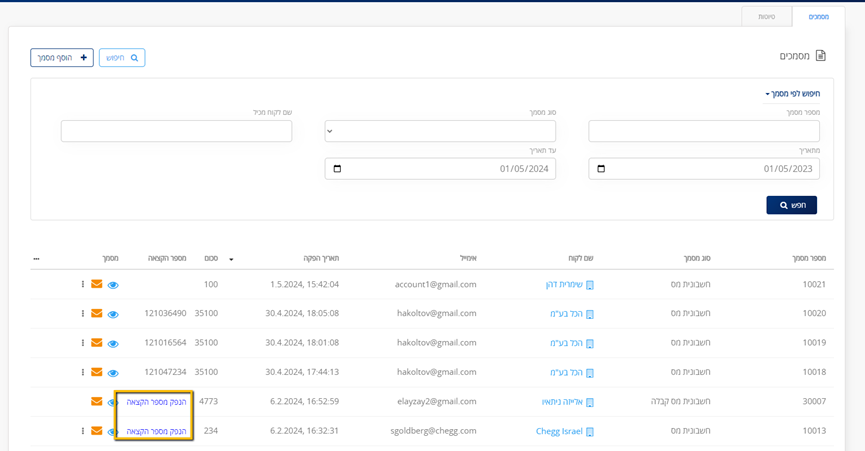This screenshot has height=451, width=865.
Task: Click the עד תאריך date field 01/05/2024
Action: click(x=440, y=169)
